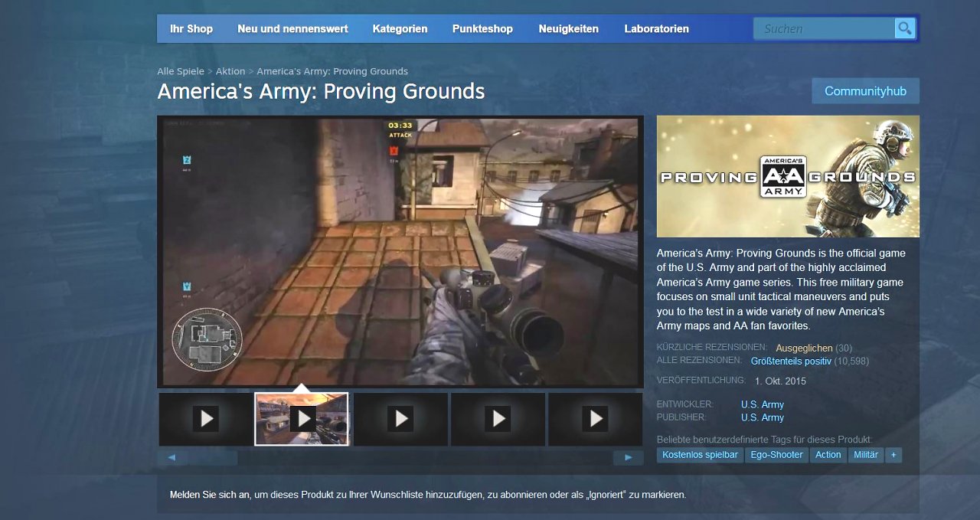Click the thumbnail strip scrollbar handle
This screenshot has width=980, height=520.
[x=213, y=457]
